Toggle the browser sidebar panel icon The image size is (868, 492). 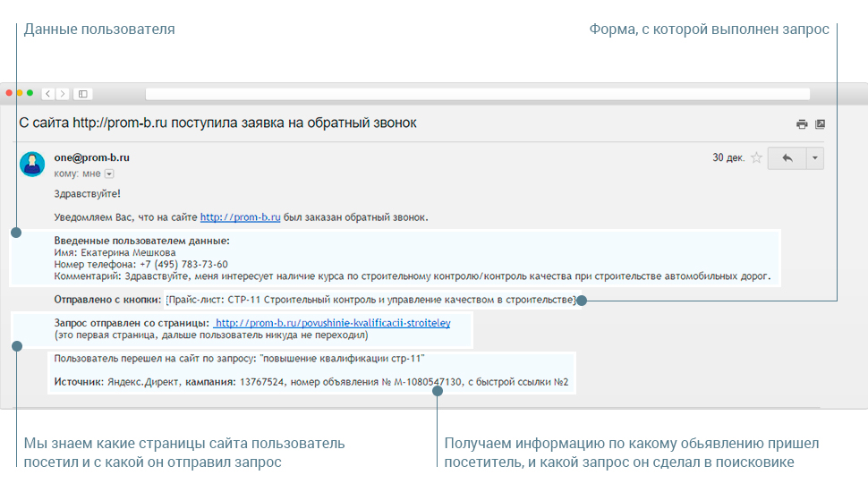point(83,94)
